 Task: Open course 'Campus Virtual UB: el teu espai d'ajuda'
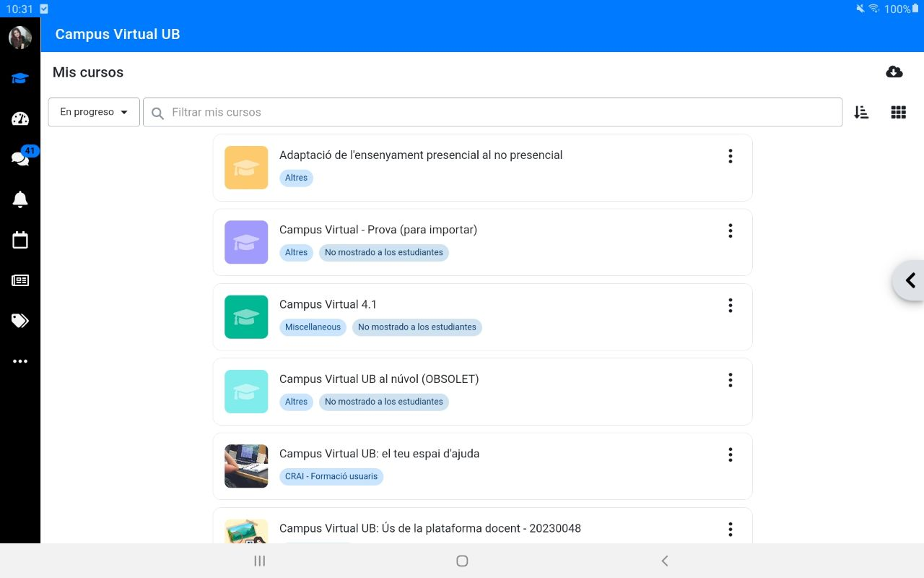[x=379, y=454]
